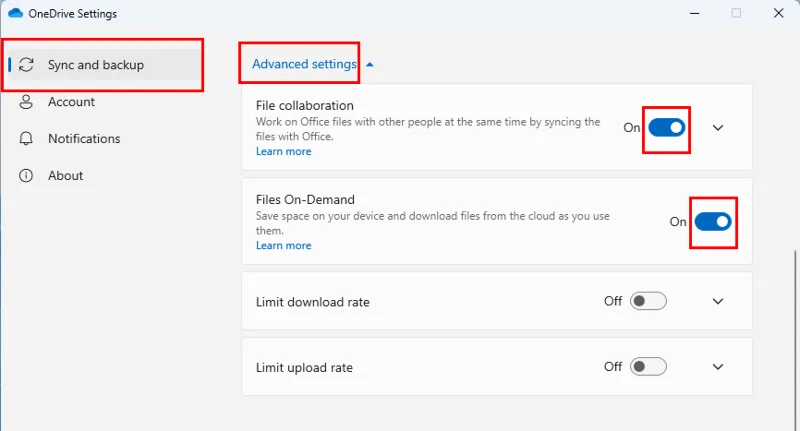Expand the Limit download rate chevron

(x=718, y=301)
